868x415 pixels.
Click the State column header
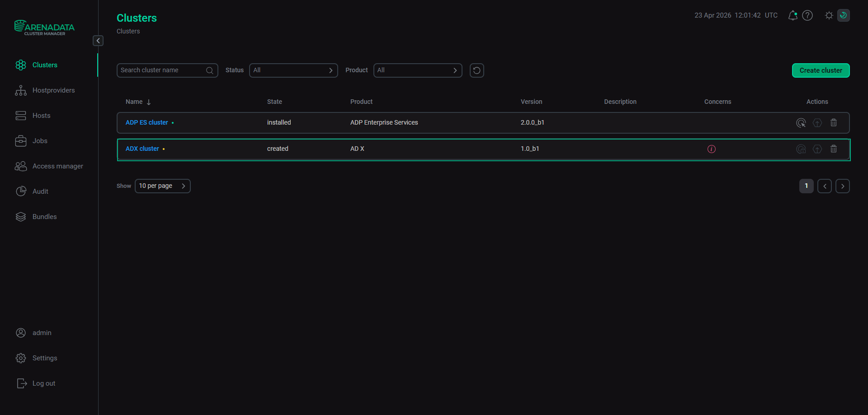[x=274, y=102]
